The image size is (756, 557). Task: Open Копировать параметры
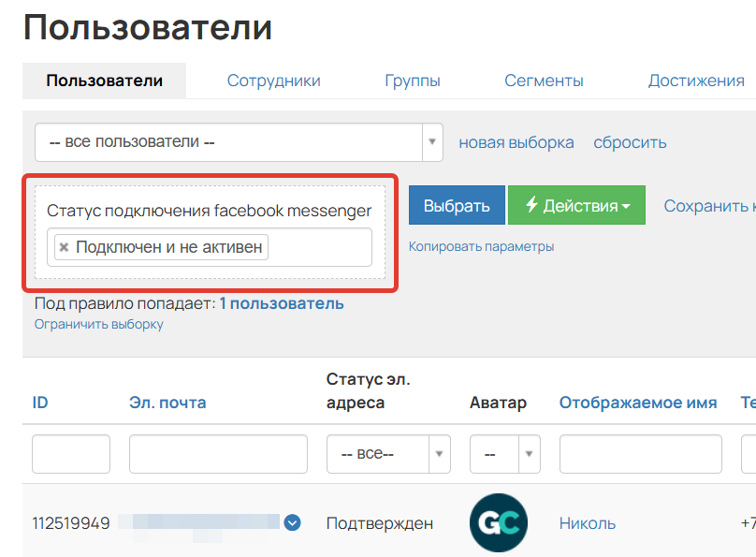tap(482, 245)
